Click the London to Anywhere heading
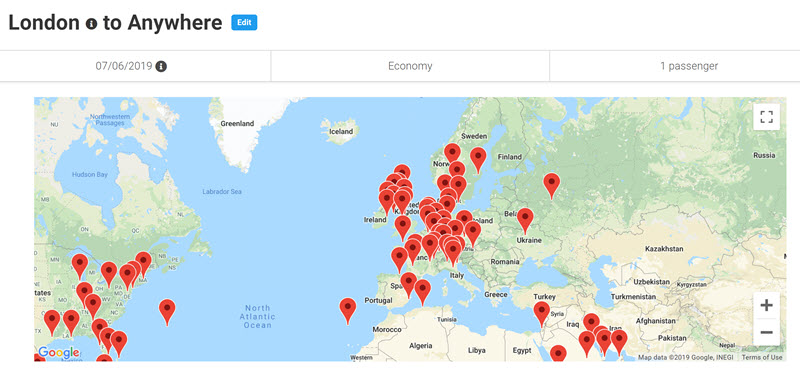Screen dimensions: 800x376 (115, 22)
